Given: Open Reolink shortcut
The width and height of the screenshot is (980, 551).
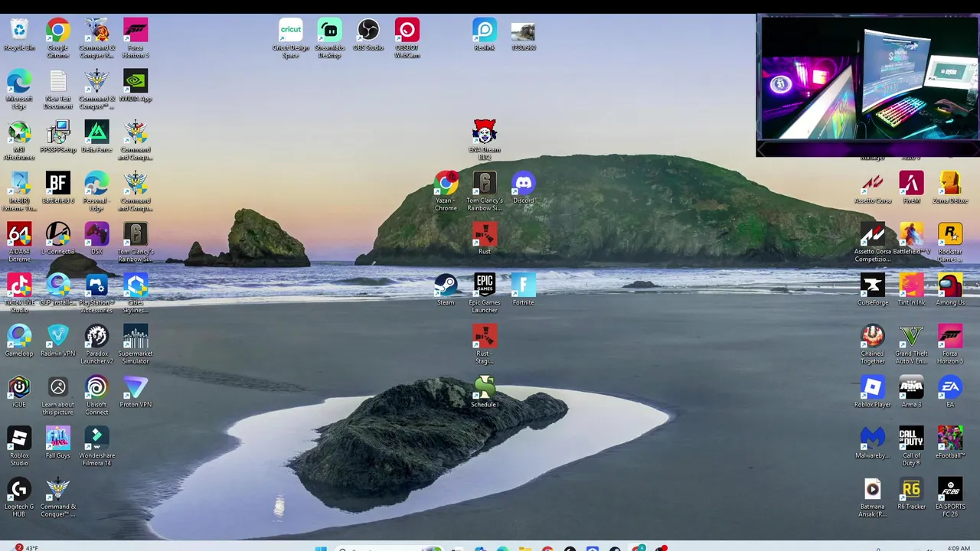Looking at the screenshot, I should coord(485,35).
